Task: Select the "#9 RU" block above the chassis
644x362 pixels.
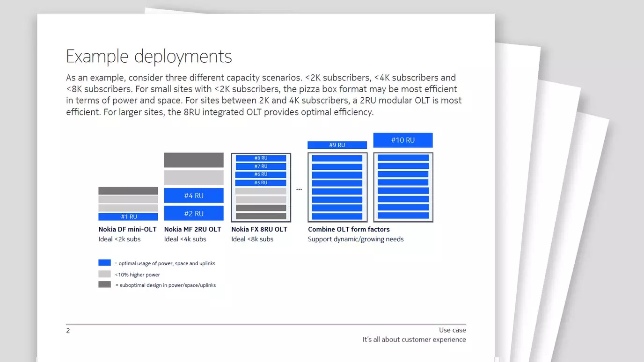Action: pos(337,145)
